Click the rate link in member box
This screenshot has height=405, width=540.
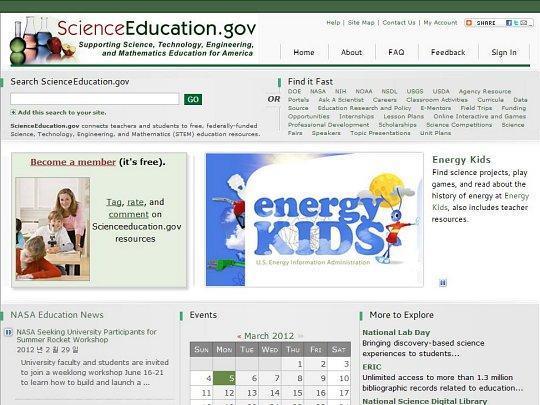point(135,202)
